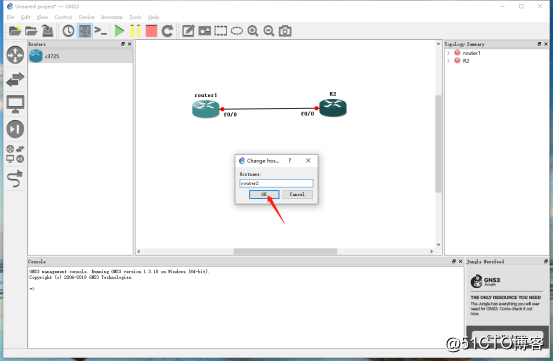Screen dimensions: 554x362
Task: Browse end devices monitor icon
Action: point(15,104)
